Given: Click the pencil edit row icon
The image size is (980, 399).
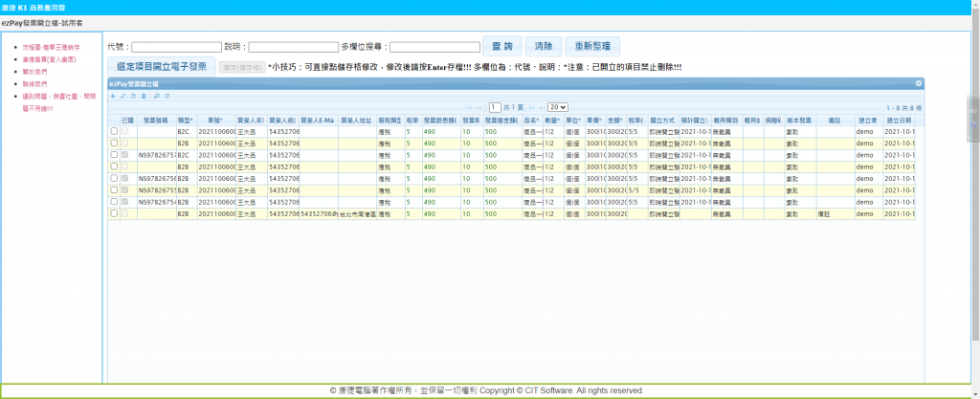Looking at the screenshot, I should coord(122,96).
